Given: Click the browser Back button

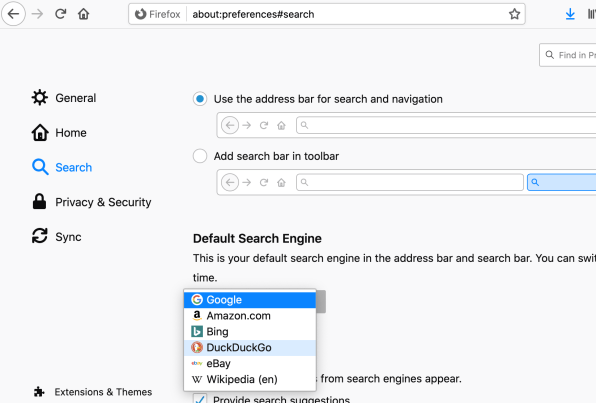Looking at the screenshot, I should (13, 14).
